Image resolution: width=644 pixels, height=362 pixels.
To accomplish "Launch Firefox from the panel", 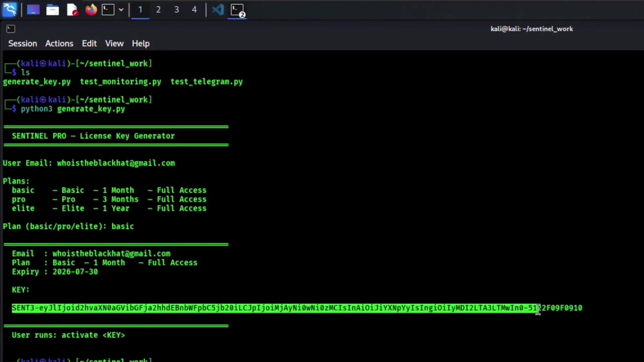I will [x=91, y=10].
